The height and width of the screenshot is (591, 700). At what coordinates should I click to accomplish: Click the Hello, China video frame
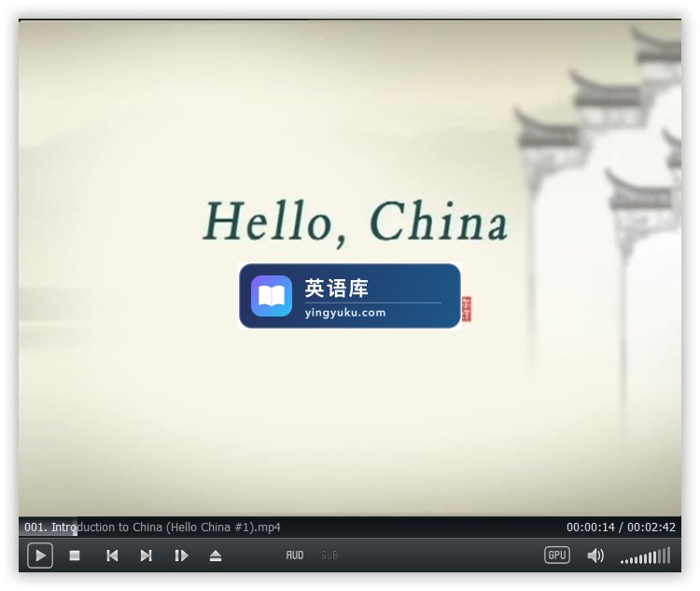coord(350,268)
